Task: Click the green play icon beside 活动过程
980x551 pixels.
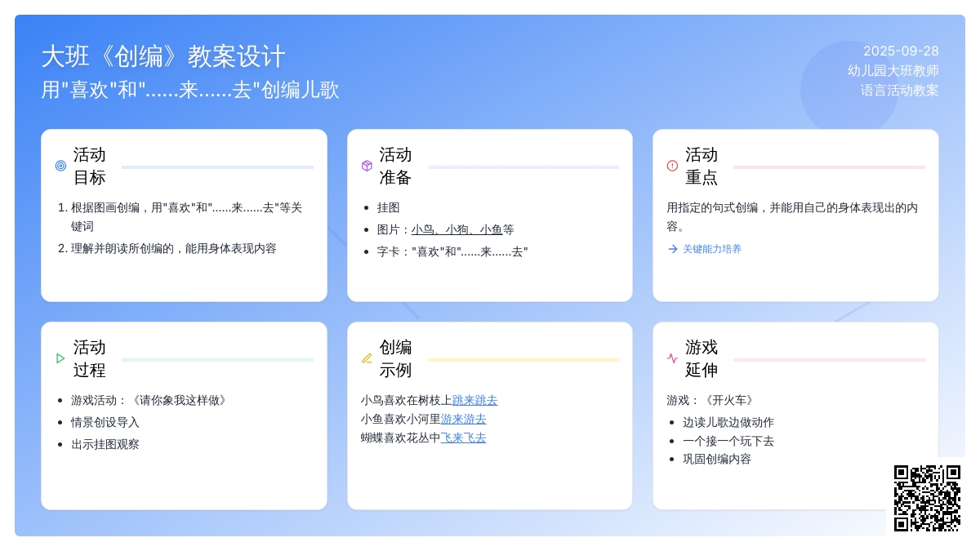Action: point(60,358)
